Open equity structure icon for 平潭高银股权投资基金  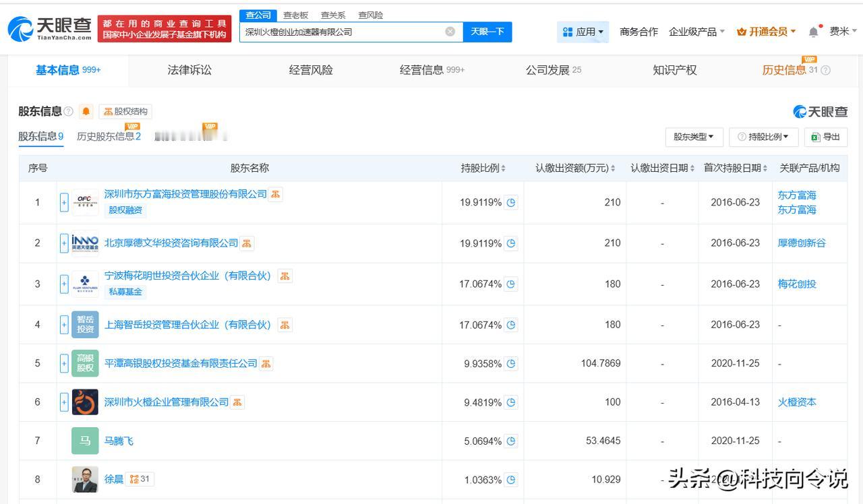click(266, 364)
